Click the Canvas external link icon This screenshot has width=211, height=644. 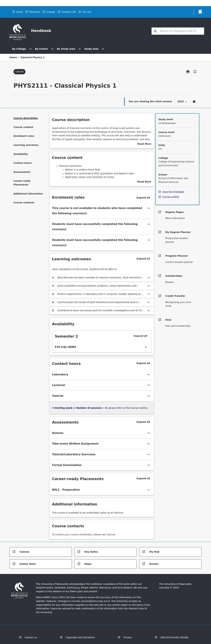(14, 551)
